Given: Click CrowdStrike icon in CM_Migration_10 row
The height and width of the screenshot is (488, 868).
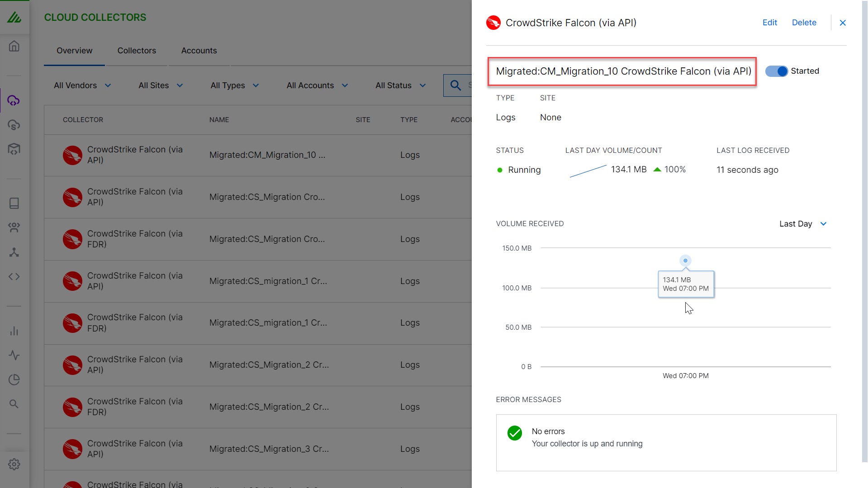Looking at the screenshot, I should [x=72, y=155].
